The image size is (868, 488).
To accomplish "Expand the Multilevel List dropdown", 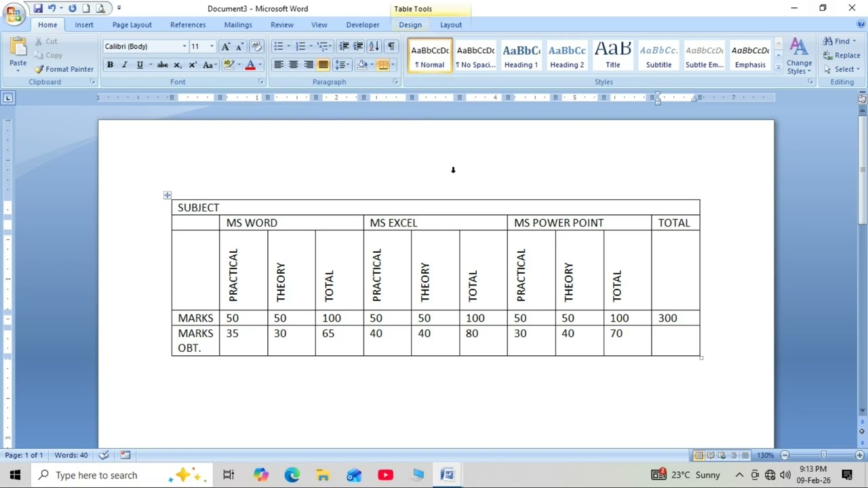I will (x=332, y=47).
